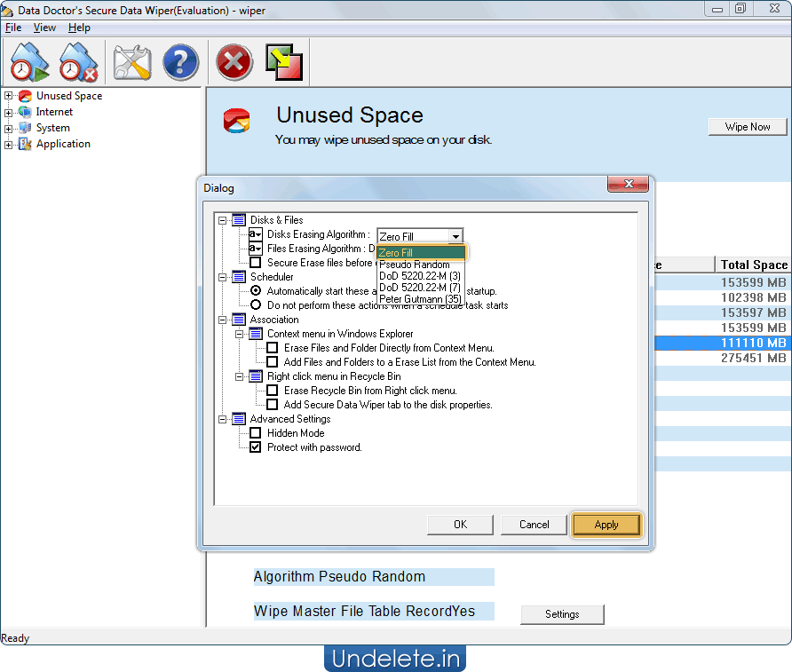
Task: Click the blue Help question mark icon
Action: click(x=181, y=63)
